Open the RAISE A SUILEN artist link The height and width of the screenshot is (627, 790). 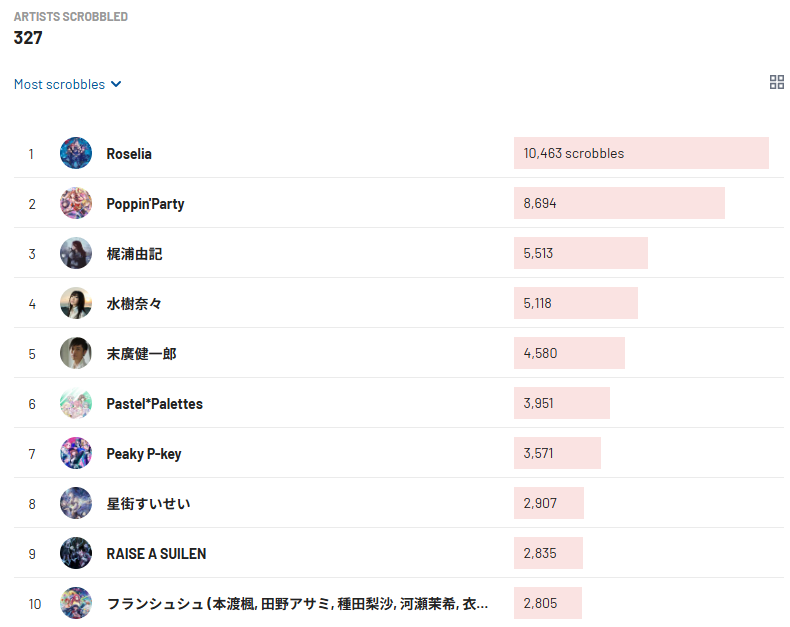tap(156, 554)
